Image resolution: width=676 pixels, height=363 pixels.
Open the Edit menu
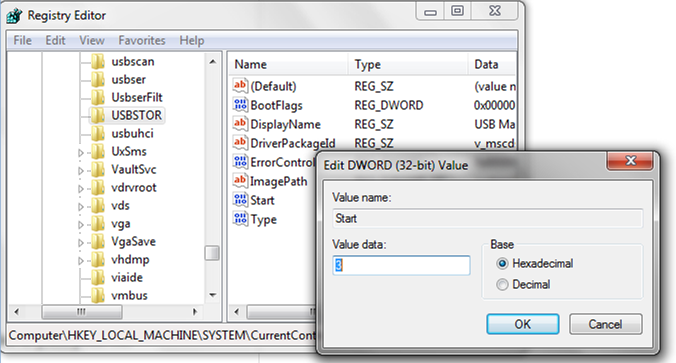[x=55, y=41]
